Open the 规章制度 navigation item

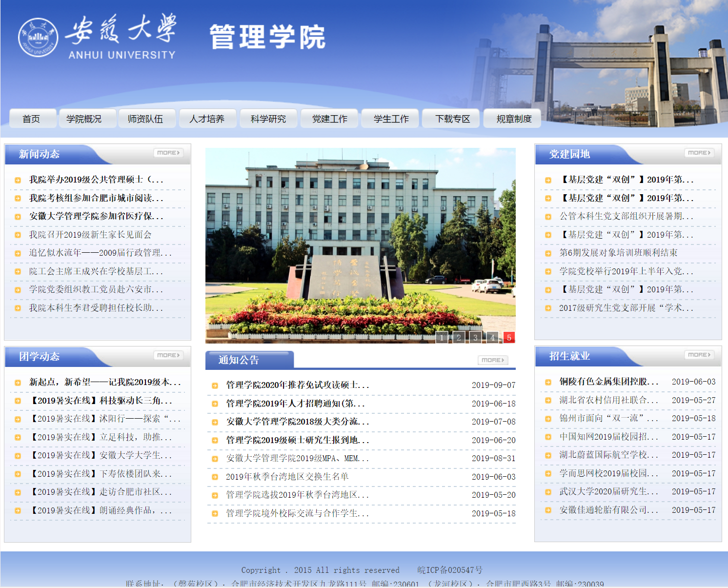(511, 118)
